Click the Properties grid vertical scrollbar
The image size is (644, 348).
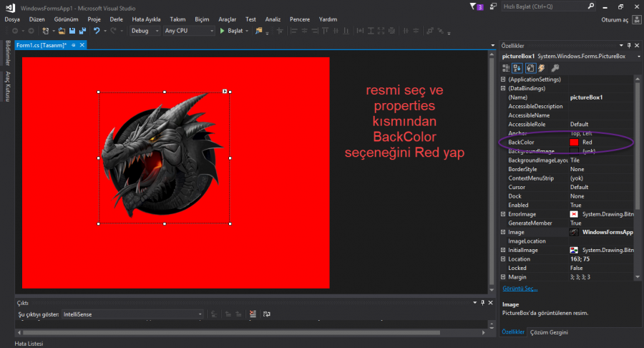637,146
